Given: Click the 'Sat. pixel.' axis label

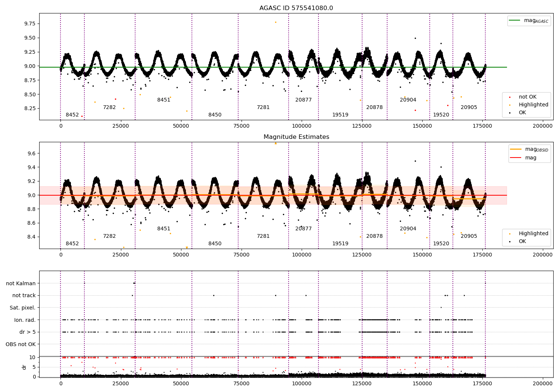Looking at the screenshot, I should [x=23, y=308].
